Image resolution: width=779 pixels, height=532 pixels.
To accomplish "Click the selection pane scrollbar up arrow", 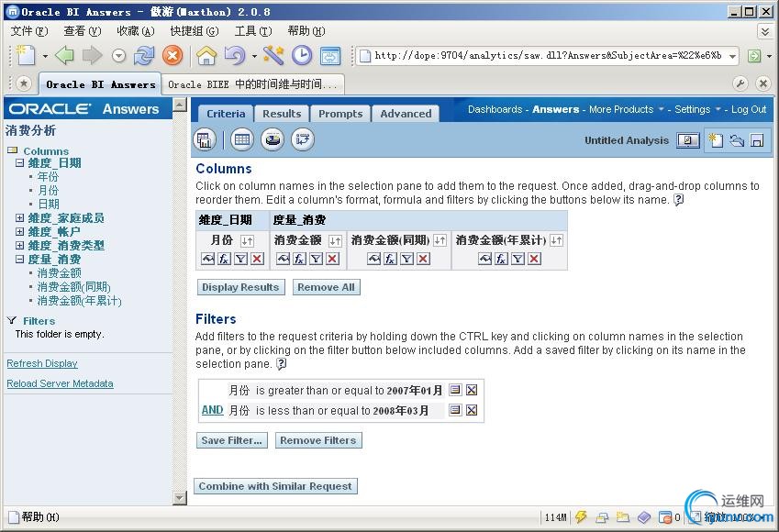I will click(x=180, y=105).
